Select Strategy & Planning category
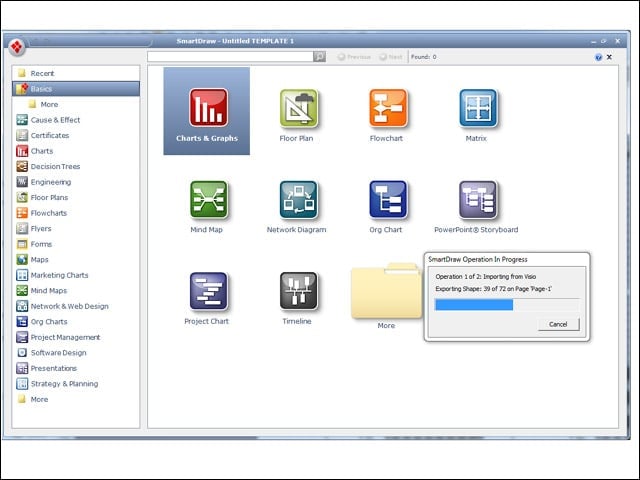The width and height of the screenshot is (640, 480). click(57, 384)
